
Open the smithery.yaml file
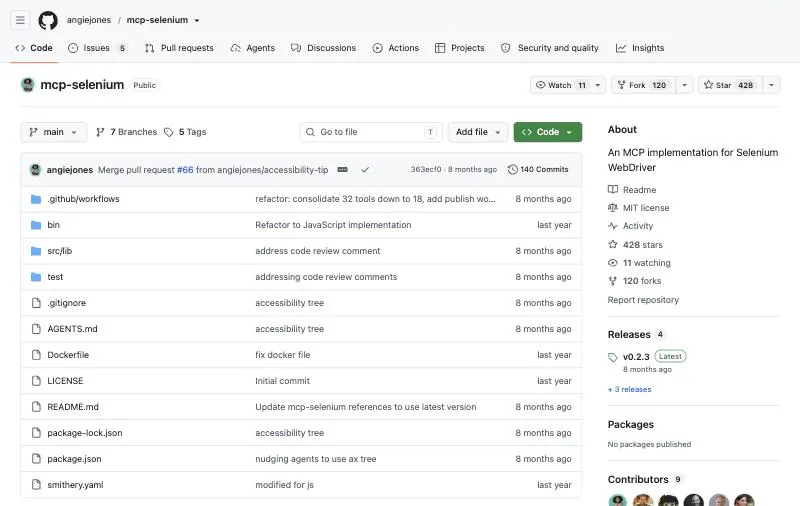[x=76, y=485]
